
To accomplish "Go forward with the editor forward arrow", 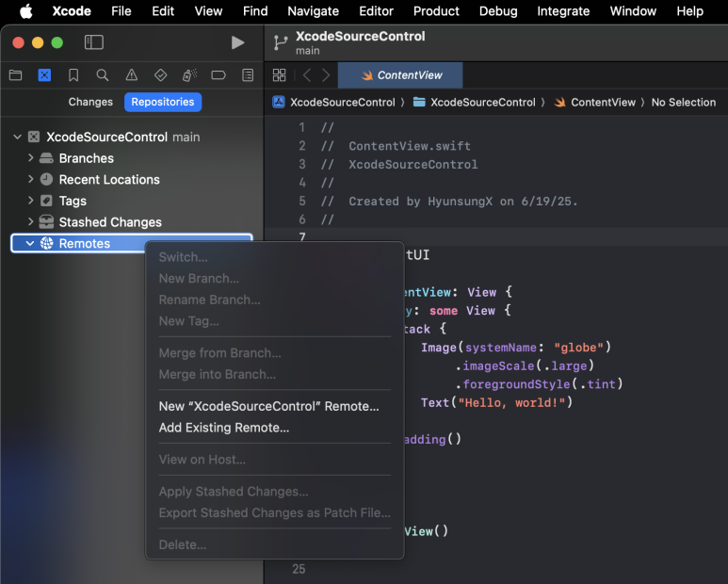I will click(x=326, y=74).
